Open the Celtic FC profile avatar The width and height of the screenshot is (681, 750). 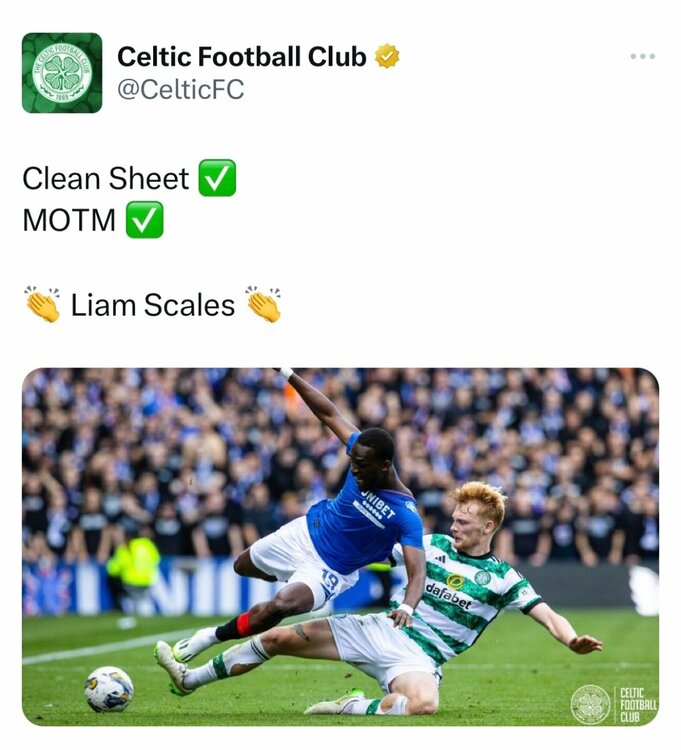[x=62, y=73]
